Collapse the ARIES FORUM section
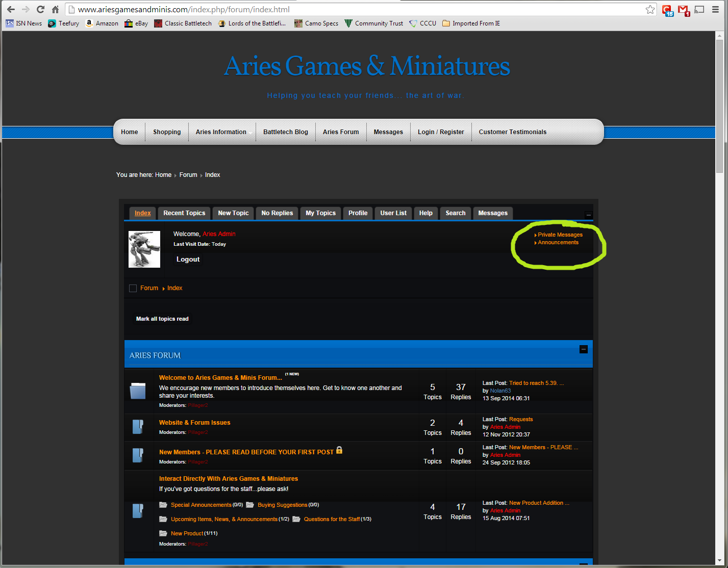Screen dimensions: 728x568 click(584, 349)
